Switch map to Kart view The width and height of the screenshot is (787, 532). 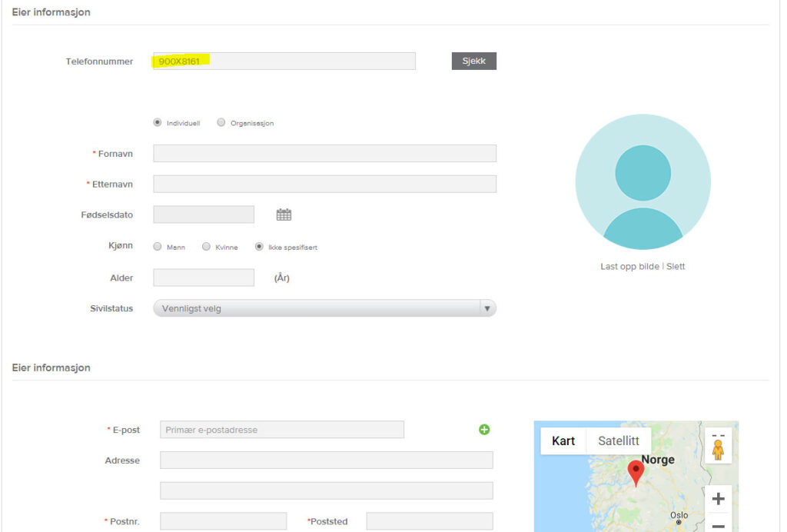point(563,441)
